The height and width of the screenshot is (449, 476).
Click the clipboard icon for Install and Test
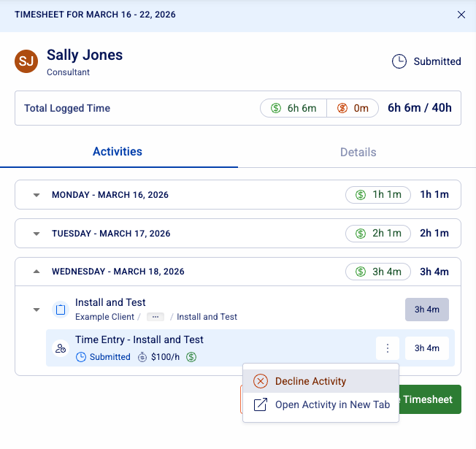coord(61,310)
